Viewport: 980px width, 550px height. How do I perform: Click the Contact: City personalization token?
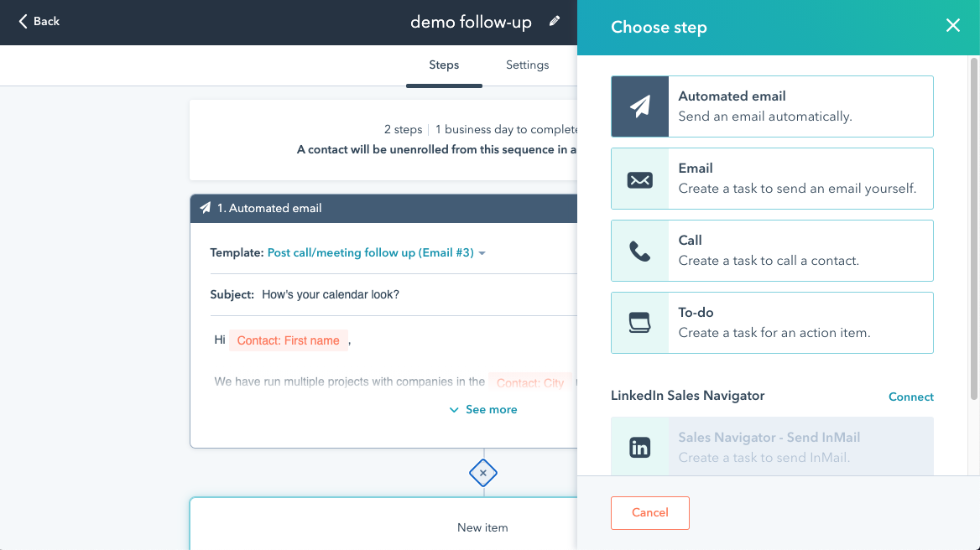pos(529,381)
